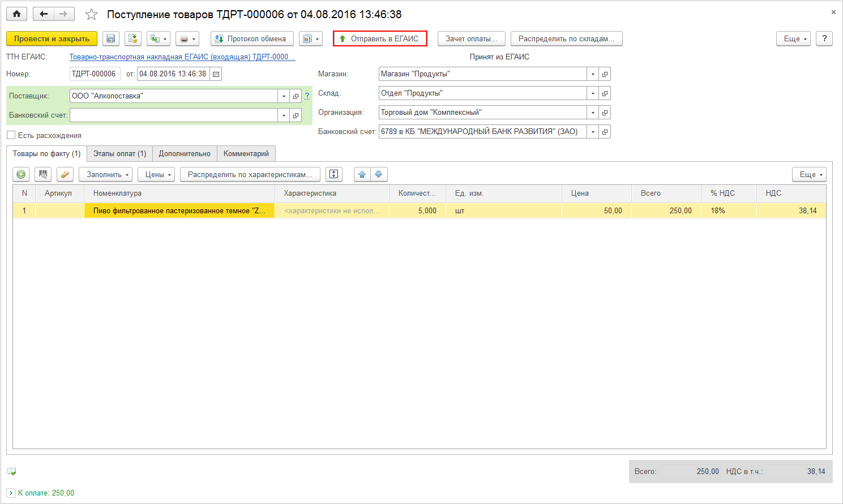Click Распределить по характеристикам button
The height and width of the screenshot is (504, 843).
[x=250, y=174]
